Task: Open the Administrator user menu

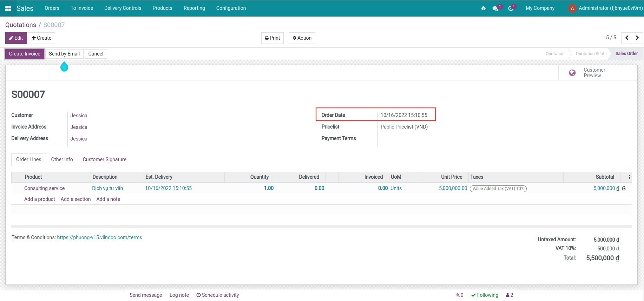Action: (605, 8)
